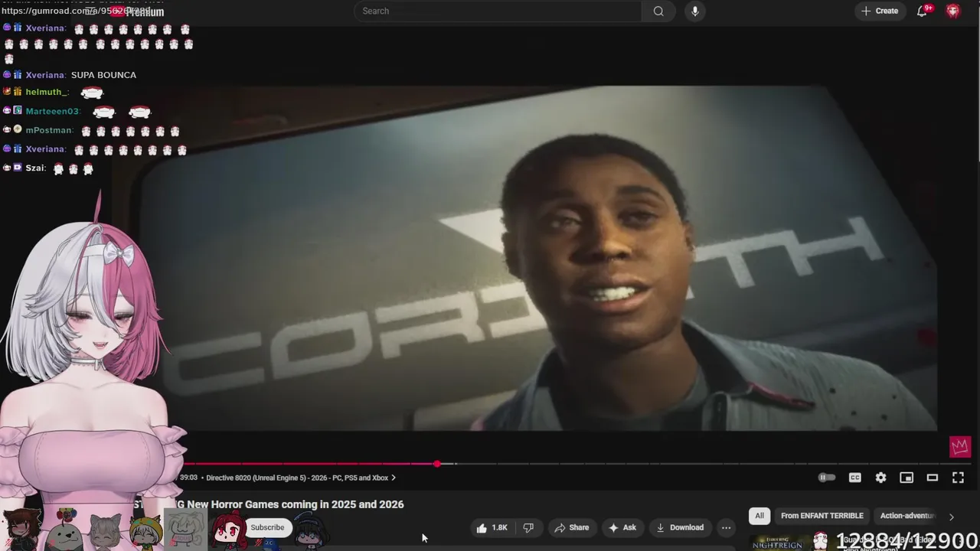
Task: Click the video title New Horror Games
Action: [296, 504]
